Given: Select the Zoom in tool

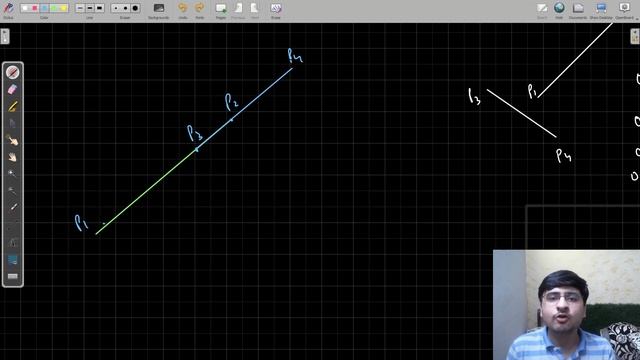Looking at the screenshot, I should click(13, 174).
